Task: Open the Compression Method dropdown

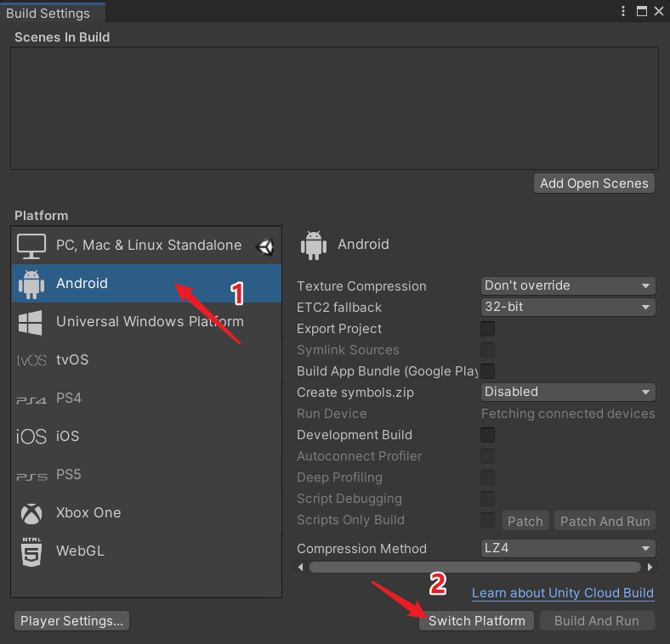Action: coord(568,548)
